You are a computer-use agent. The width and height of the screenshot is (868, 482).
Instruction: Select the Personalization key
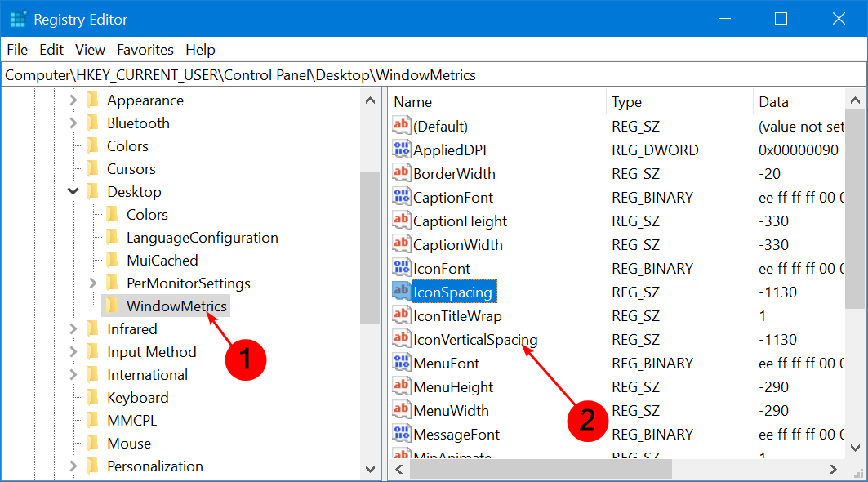coord(155,466)
